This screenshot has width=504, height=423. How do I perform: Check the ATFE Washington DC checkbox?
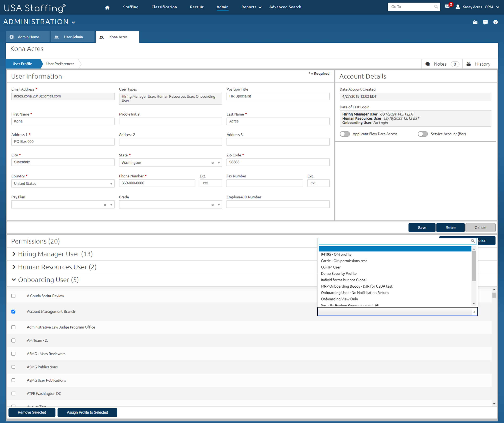[x=14, y=394]
